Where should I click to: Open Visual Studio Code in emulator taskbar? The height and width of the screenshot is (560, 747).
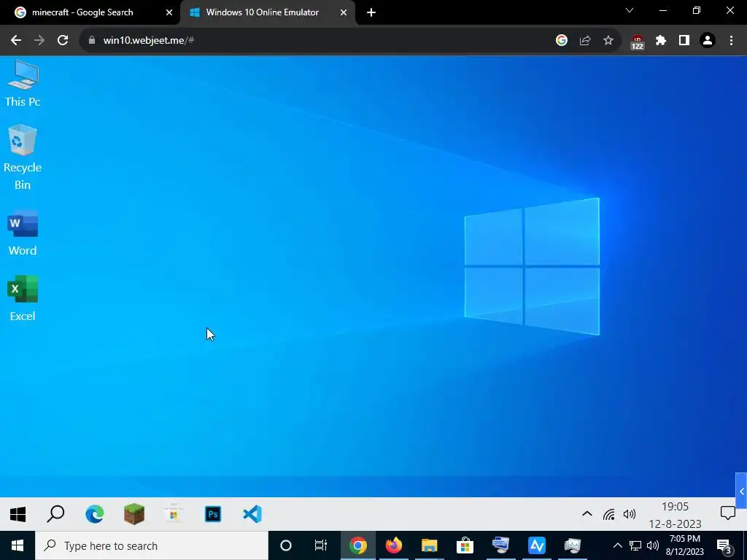(x=252, y=514)
